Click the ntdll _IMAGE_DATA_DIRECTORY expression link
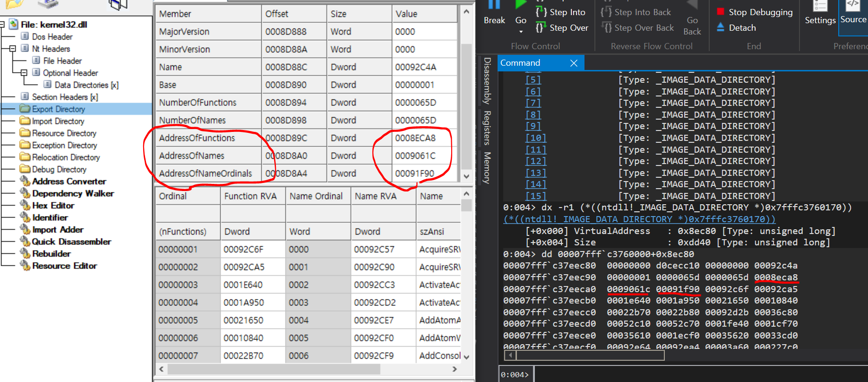Image resolution: width=868 pixels, height=382 pixels. click(640, 219)
